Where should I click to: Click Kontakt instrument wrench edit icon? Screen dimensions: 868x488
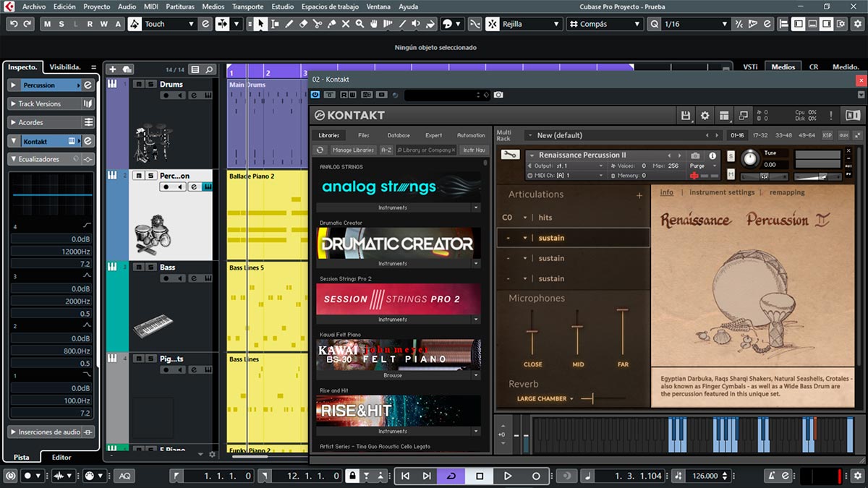(x=510, y=155)
